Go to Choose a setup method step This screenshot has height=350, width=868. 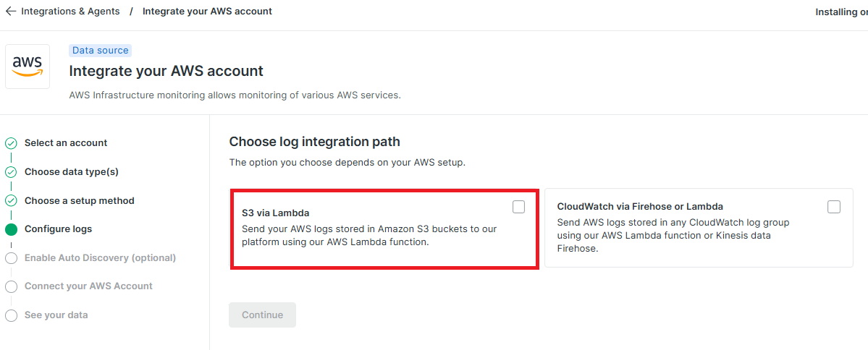tap(79, 200)
